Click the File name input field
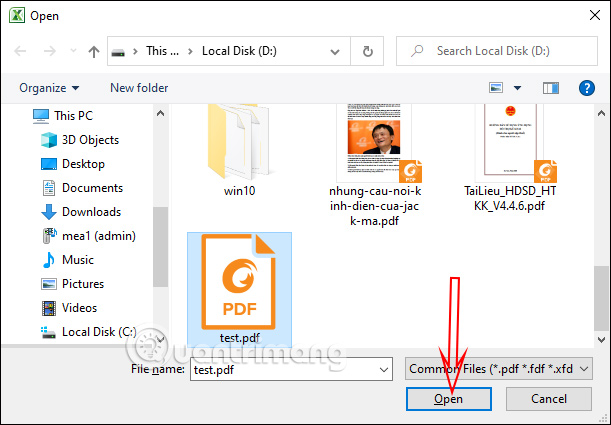 point(291,369)
